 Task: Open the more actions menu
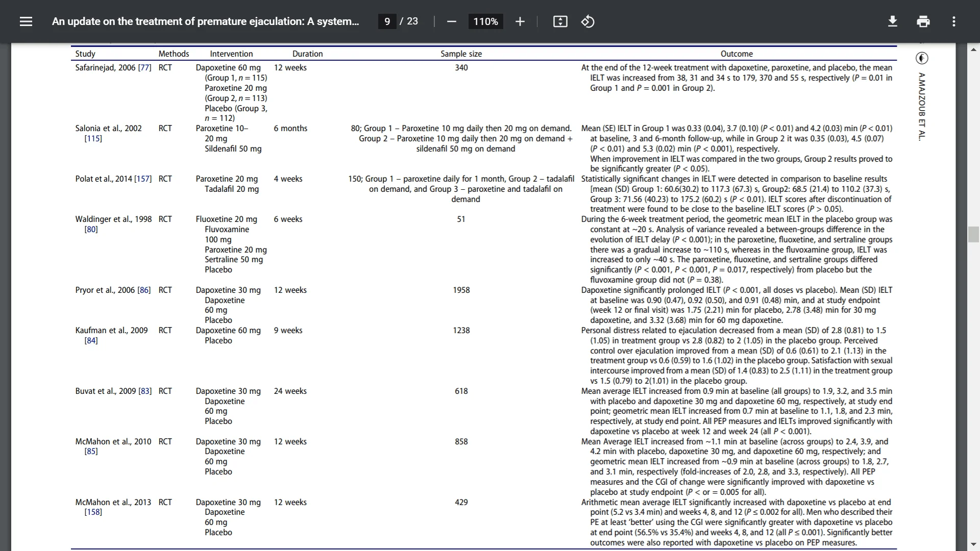(953, 21)
